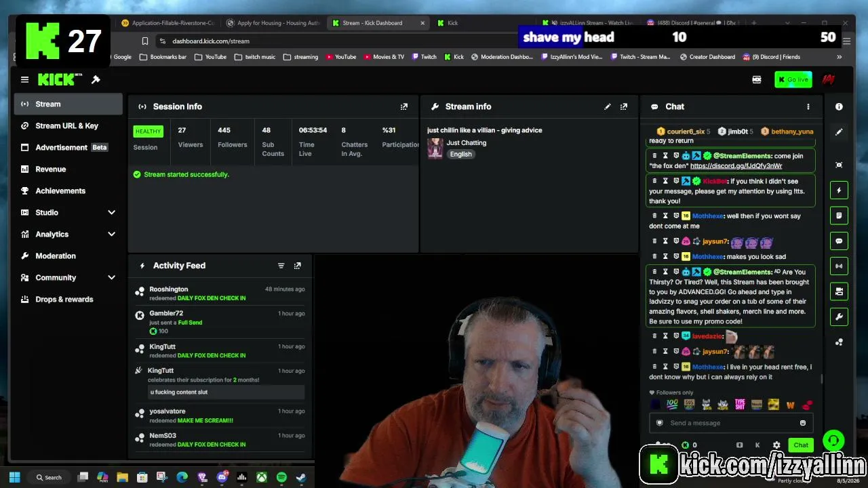The image size is (868, 488).
Task: Timeout lavedazio using the hourglass icon
Action: (665, 336)
